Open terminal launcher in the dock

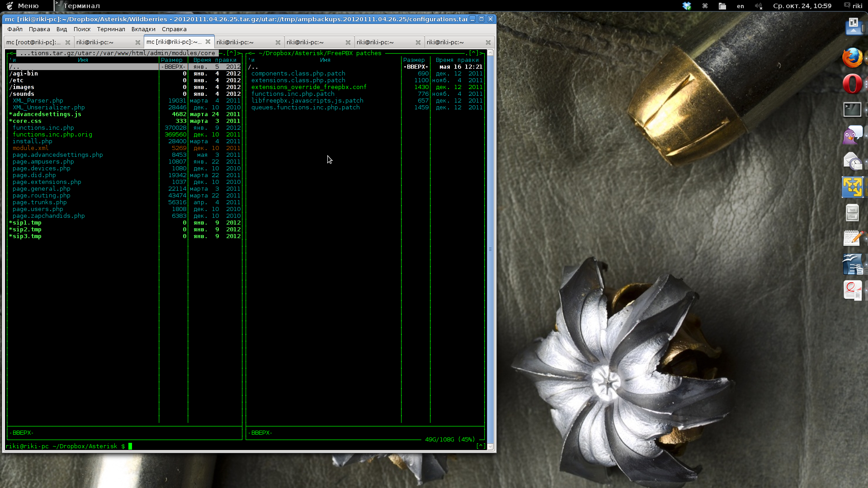pyautogui.click(x=853, y=109)
